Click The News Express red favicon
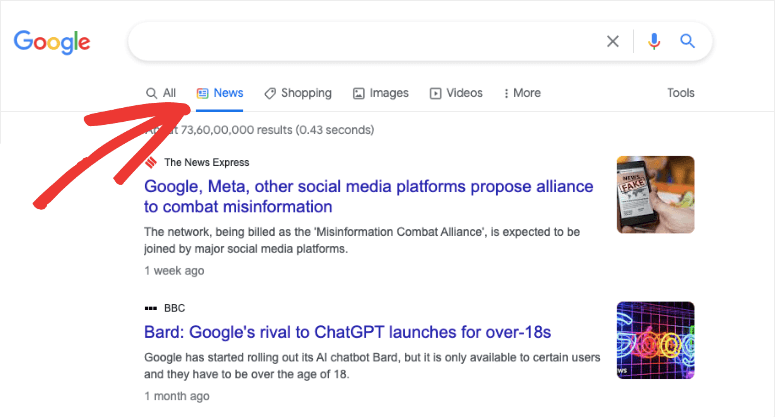775x417 pixels. (151, 162)
